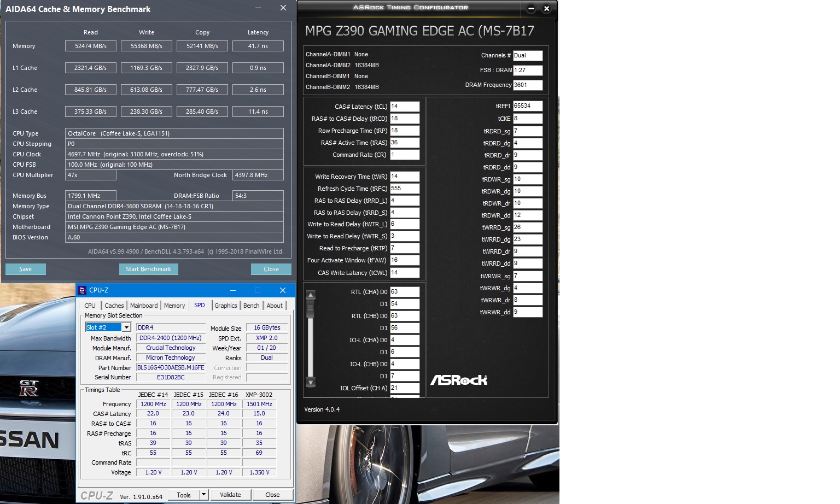Viewport: 840px width, 504px height.
Task: Open the Memory tab in CPU-Z
Action: click(174, 306)
